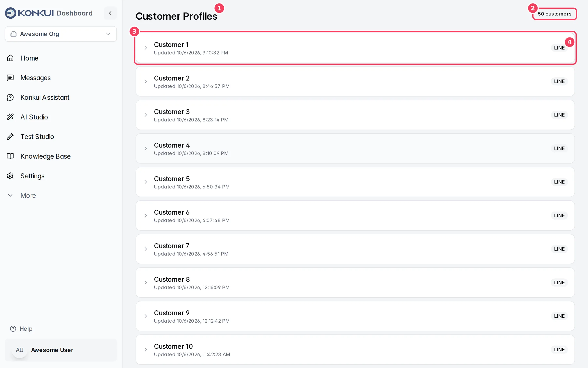Open AI Studio from the sidebar

click(34, 117)
